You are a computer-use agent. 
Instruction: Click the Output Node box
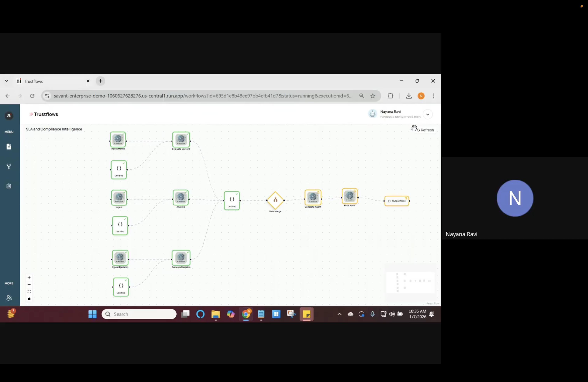point(397,201)
